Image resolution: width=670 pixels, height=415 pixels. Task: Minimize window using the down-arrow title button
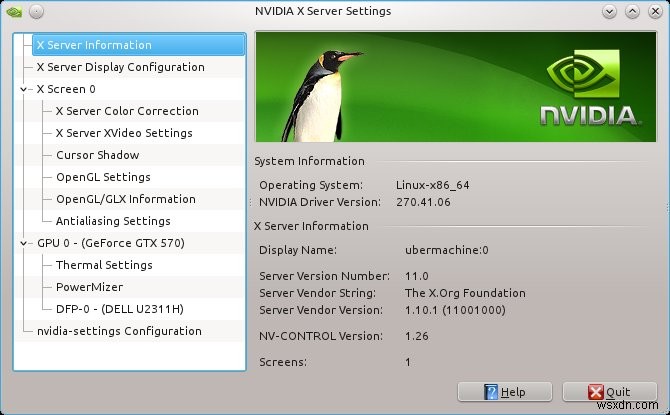coord(611,12)
